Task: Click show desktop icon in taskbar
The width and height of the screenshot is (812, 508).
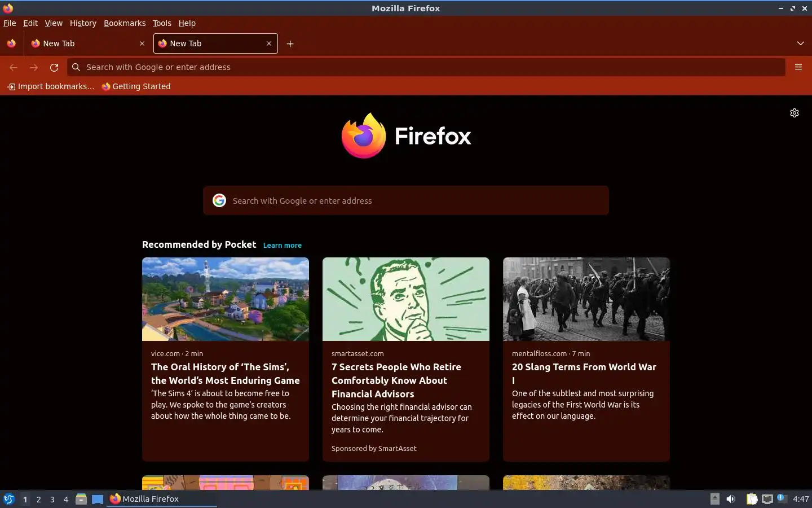Action: tap(98, 499)
